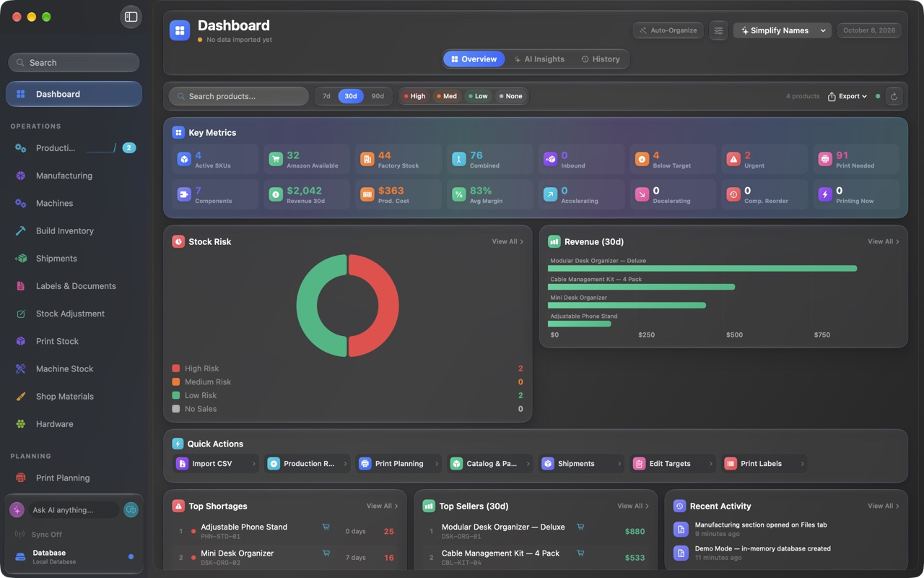Open Manufacturing in the sidebar
This screenshot has height=578, width=924.
pyautogui.click(x=74, y=176)
